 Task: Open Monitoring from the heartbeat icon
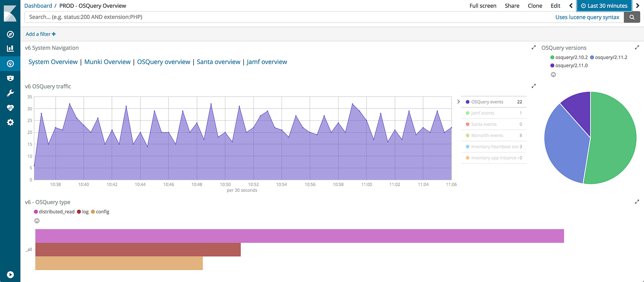click(x=10, y=108)
